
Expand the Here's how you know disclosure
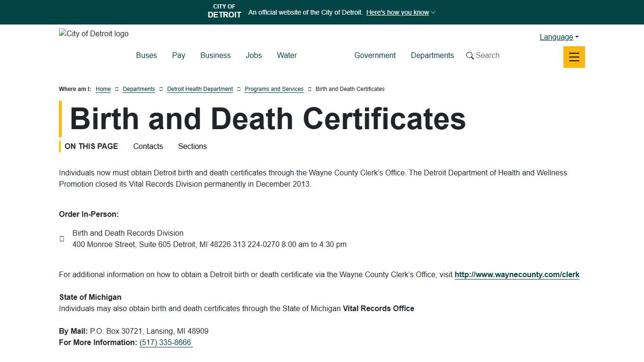[x=400, y=12]
